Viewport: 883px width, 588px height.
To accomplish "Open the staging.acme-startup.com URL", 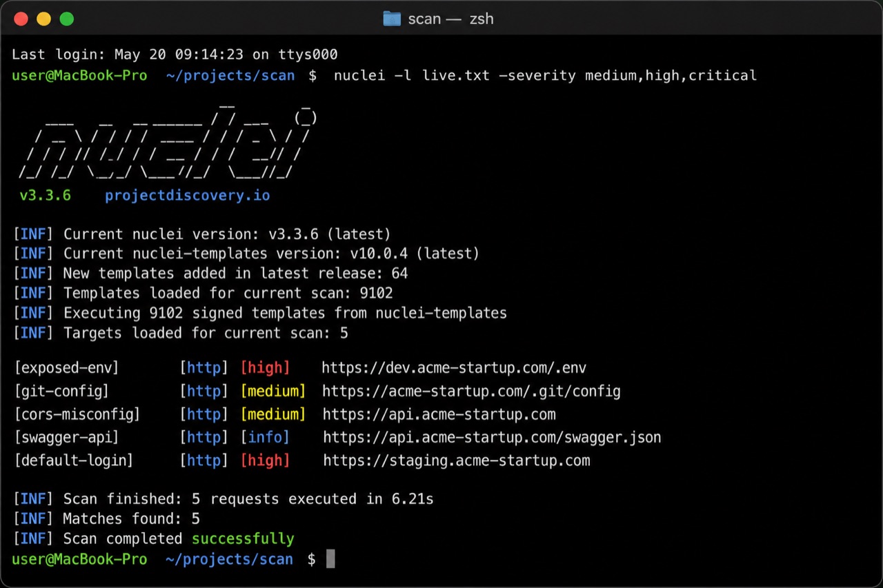I will pyautogui.click(x=457, y=460).
